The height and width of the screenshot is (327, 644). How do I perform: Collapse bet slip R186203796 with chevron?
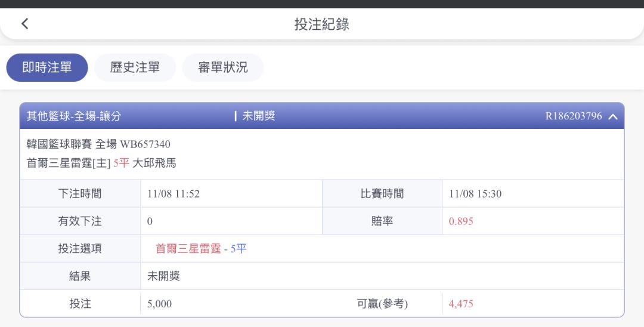613,116
